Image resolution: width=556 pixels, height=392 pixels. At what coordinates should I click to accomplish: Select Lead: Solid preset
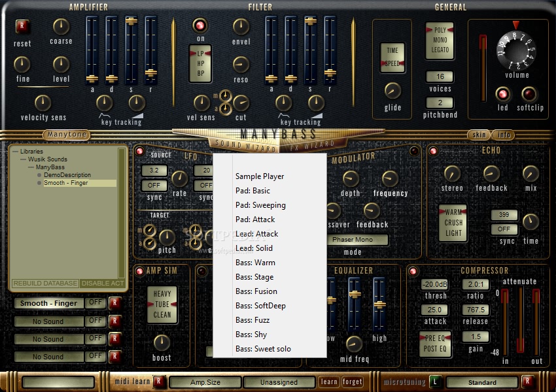pyautogui.click(x=270, y=248)
